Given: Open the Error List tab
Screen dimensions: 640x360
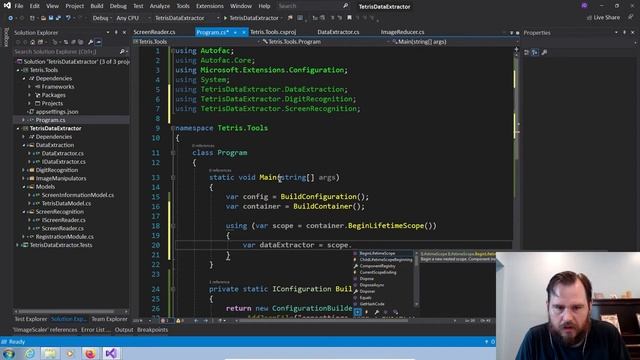Looking at the screenshot, I should tap(95, 330).
